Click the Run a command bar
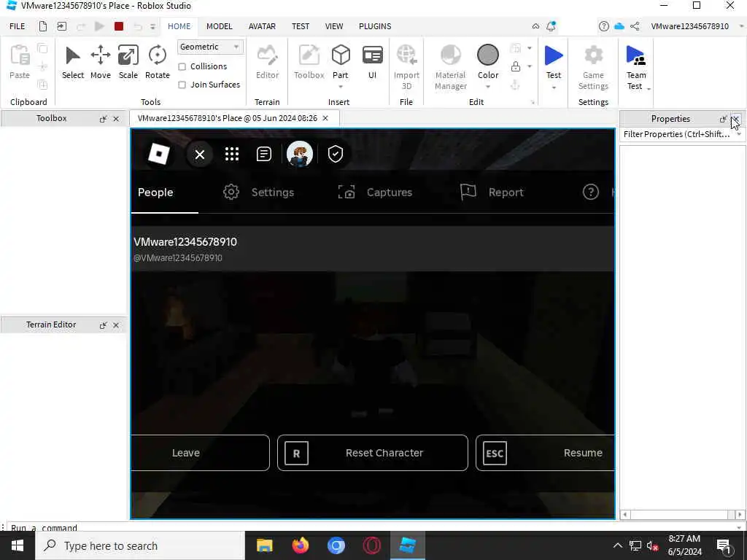This screenshot has width=747, height=560. tap(371, 526)
